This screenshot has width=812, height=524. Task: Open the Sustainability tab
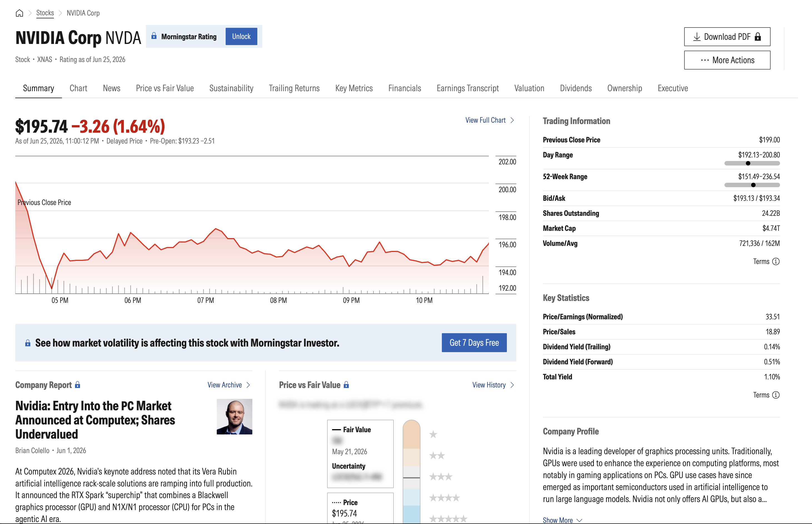[231, 88]
